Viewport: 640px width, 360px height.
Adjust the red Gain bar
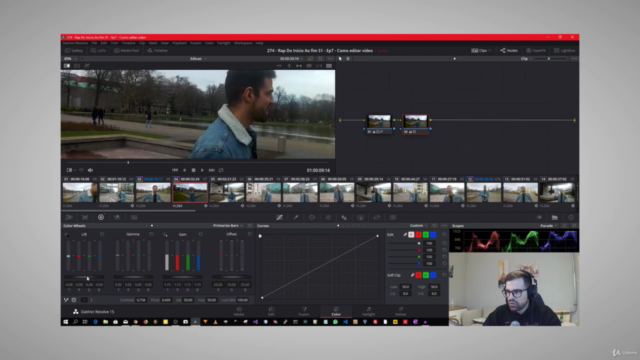(x=178, y=256)
